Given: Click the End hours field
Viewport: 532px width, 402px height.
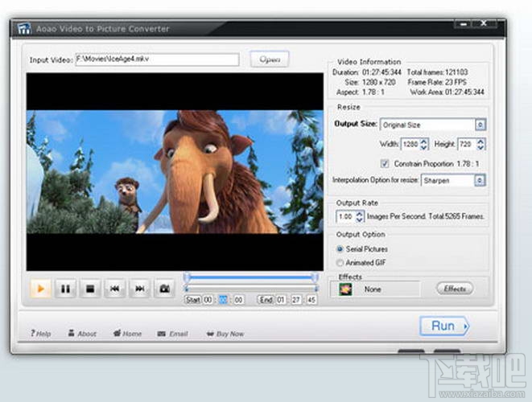Looking at the screenshot, I should point(281,300).
